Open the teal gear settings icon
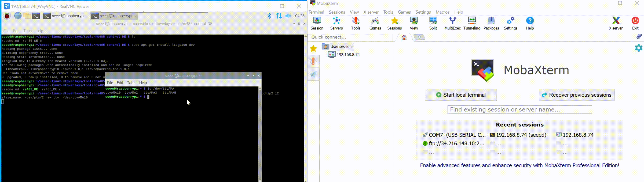Image resolution: width=644 pixels, height=182 pixels. (x=639, y=48)
